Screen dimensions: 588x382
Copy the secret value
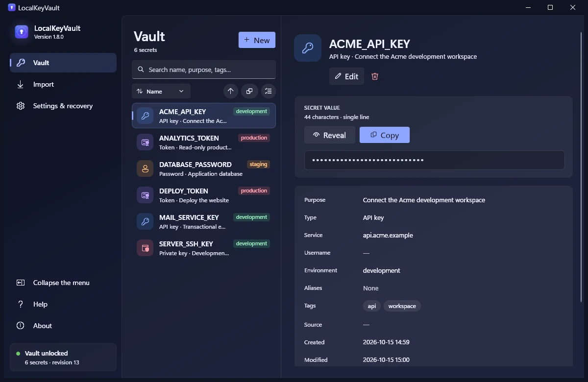pos(385,135)
